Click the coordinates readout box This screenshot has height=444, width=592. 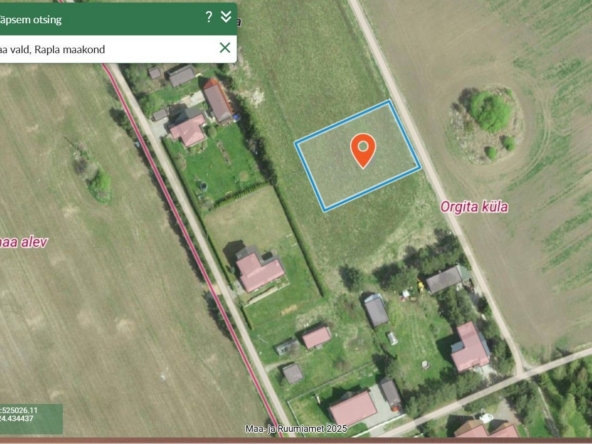[31, 419]
